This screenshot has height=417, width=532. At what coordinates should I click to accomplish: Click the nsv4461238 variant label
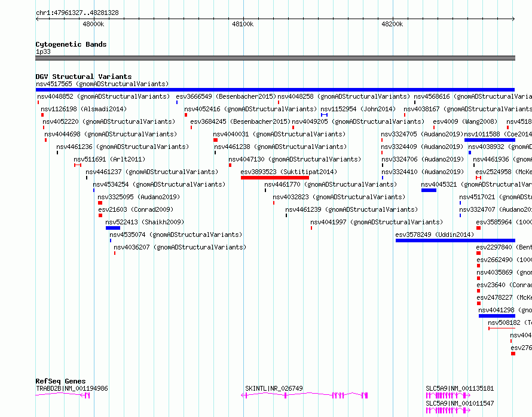(280, 147)
